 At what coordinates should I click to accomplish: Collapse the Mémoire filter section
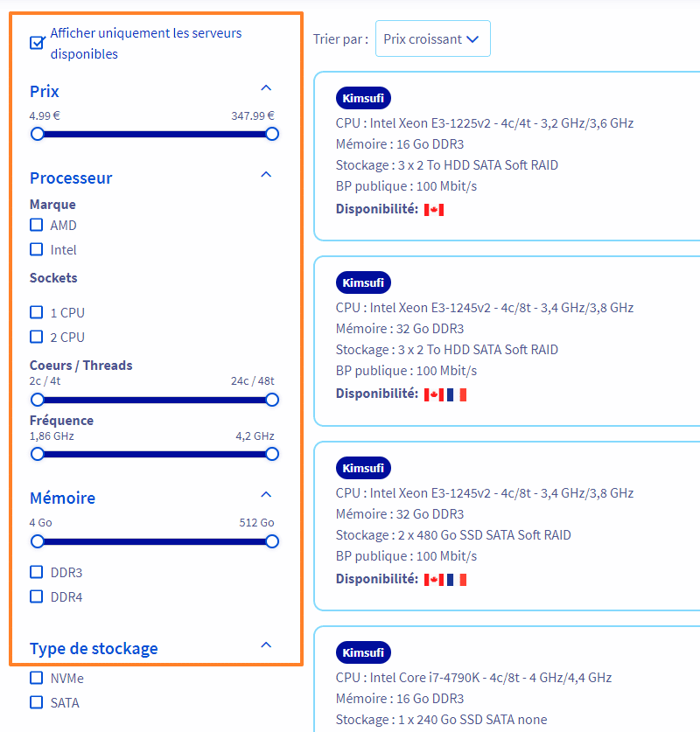point(267,495)
